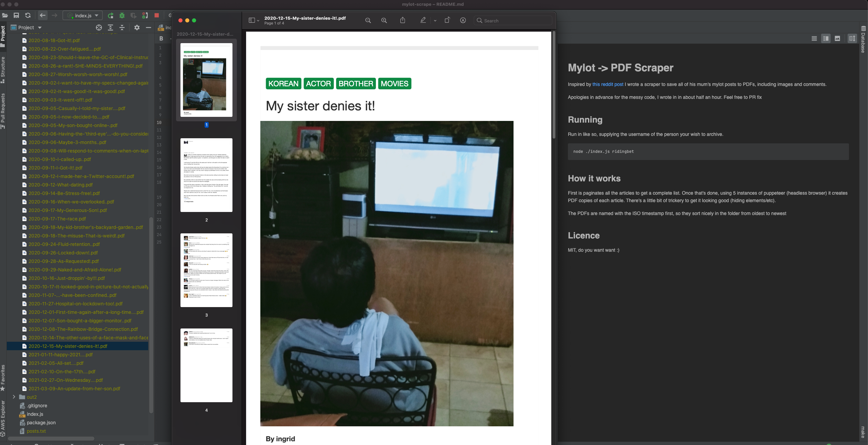Select page 3 thumbnail in Preview sidebar
Image resolution: width=868 pixels, height=445 pixels.
tap(206, 270)
